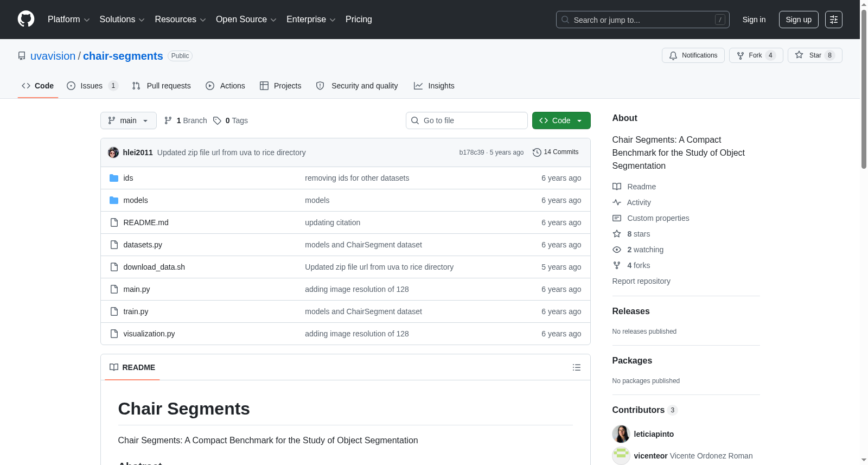
Task: Select the datasets.py file icon
Action: click(114, 245)
